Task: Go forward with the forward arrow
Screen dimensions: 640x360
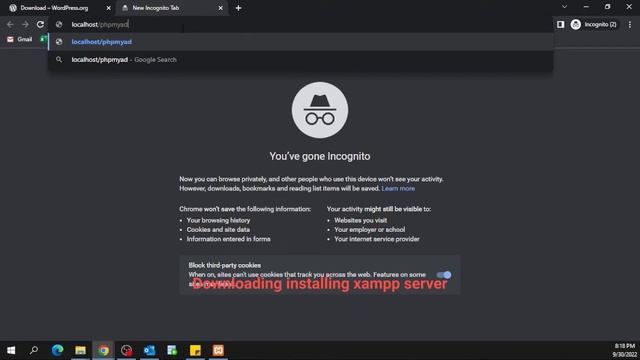Action: pos(25,24)
